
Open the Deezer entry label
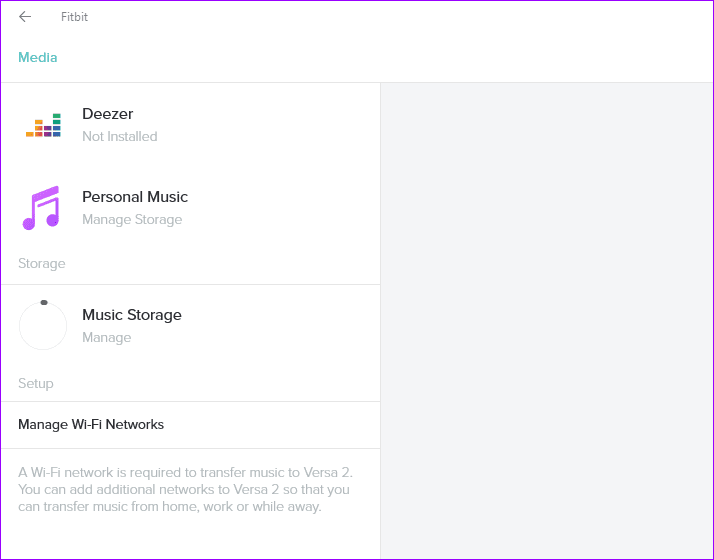pyautogui.click(x=107, y=114)
